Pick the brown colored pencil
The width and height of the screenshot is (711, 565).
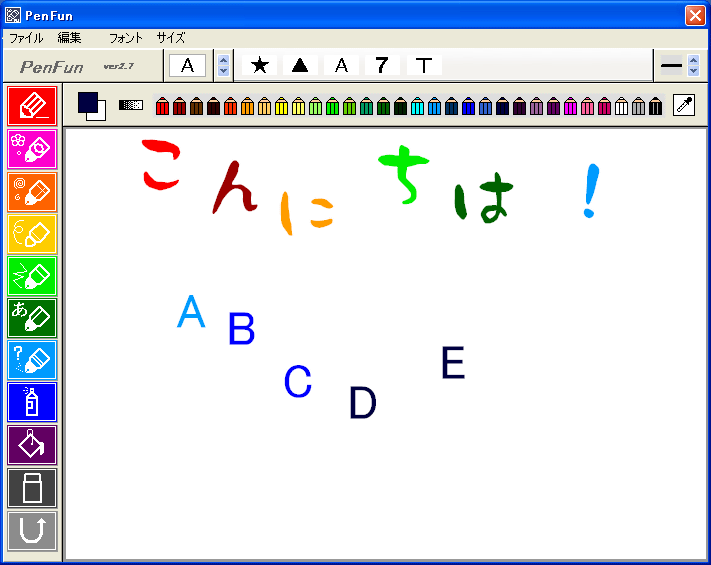196,106
